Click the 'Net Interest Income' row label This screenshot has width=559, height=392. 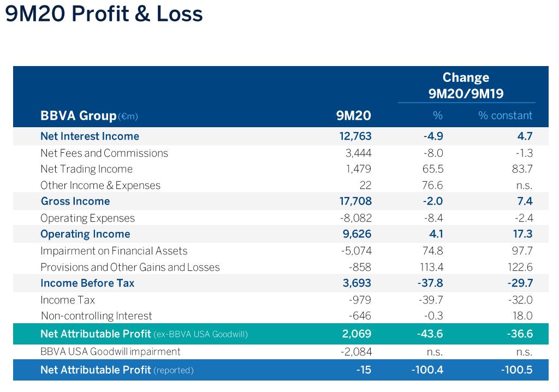pos(90,136)
